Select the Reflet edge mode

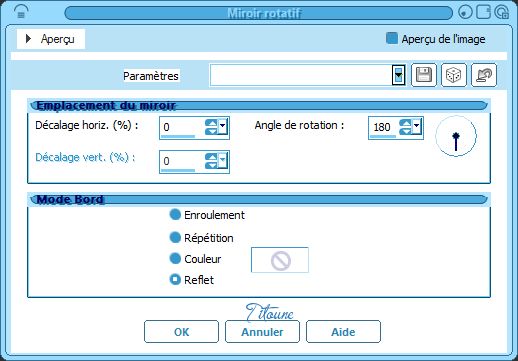[x=175, y=279]
